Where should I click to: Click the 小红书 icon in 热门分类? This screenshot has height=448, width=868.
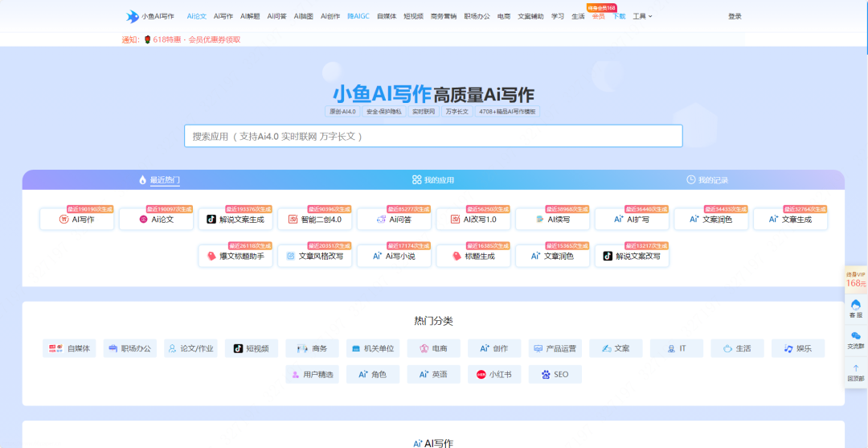pyautogui.click(x=481, y=374)
